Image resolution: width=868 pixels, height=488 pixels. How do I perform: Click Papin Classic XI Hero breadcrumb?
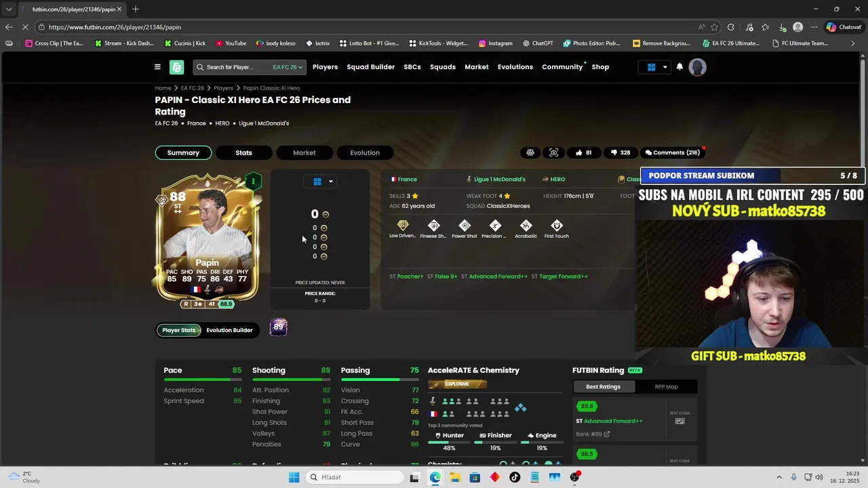(271, 88)
